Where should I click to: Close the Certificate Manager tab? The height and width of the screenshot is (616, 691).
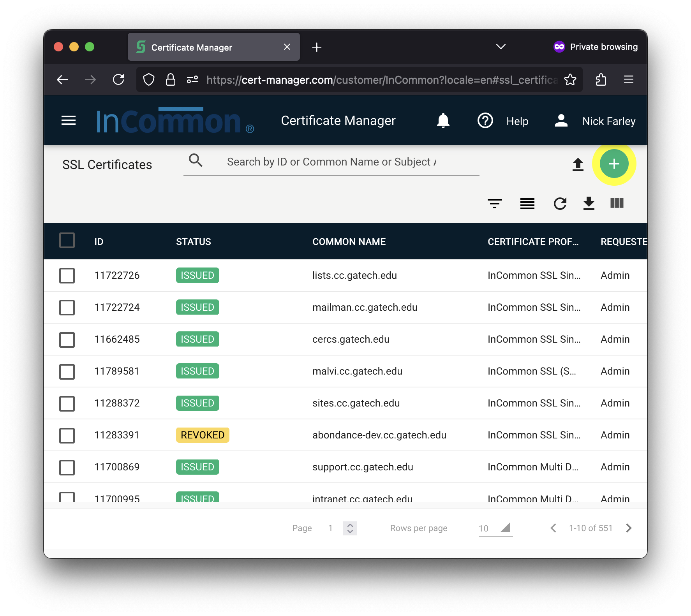pos(287,47)
